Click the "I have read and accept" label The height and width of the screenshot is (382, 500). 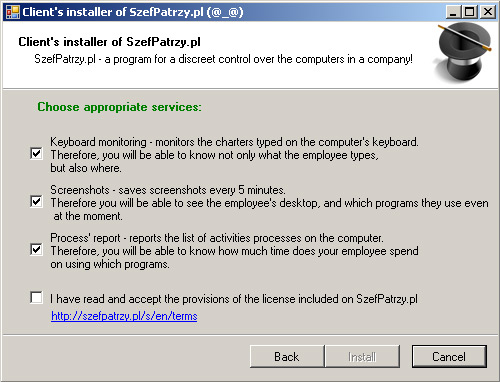click(234, 299)
